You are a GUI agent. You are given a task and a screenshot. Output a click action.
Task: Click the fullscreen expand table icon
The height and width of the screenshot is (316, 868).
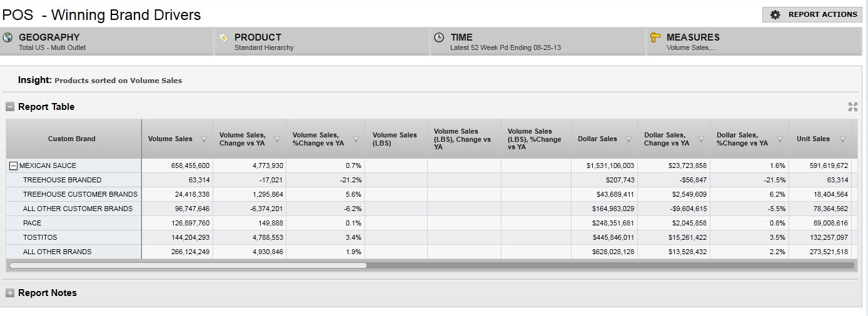[x=852, y=107]
